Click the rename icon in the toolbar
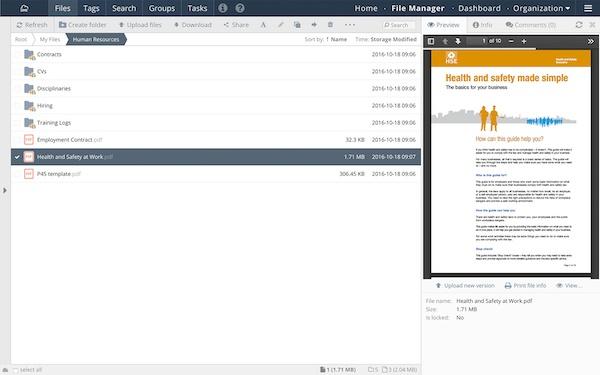This screenshot has height=375, width=600. click(x=263, y=25)
